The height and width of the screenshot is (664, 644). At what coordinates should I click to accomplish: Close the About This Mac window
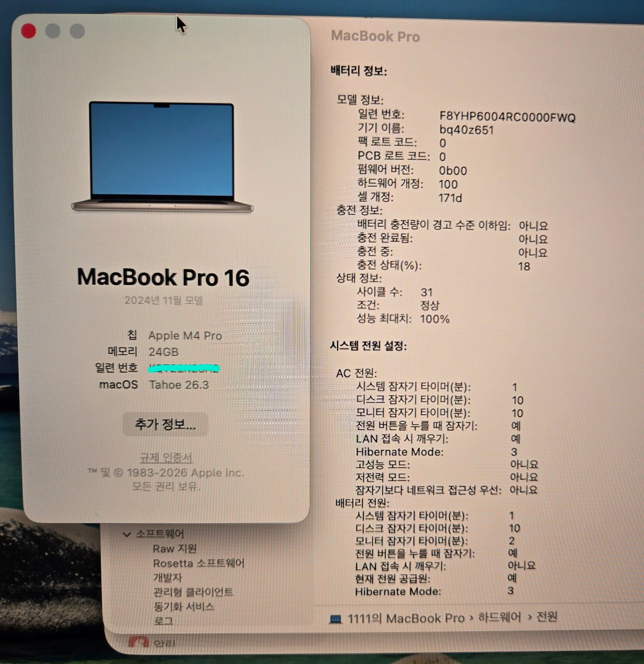[28, 31]
